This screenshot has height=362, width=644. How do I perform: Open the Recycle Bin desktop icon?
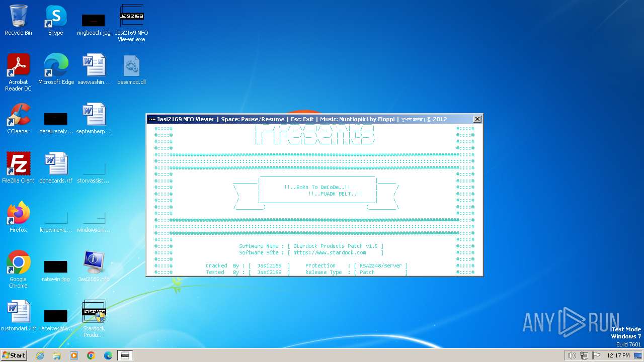pyautogui.click(x=18, y=20)
